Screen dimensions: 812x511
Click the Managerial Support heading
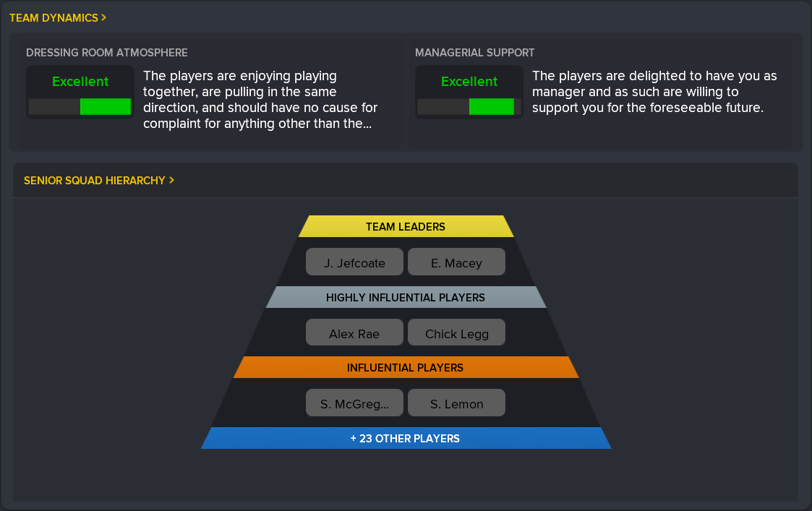pyautogui.click(x=474, y=53)
